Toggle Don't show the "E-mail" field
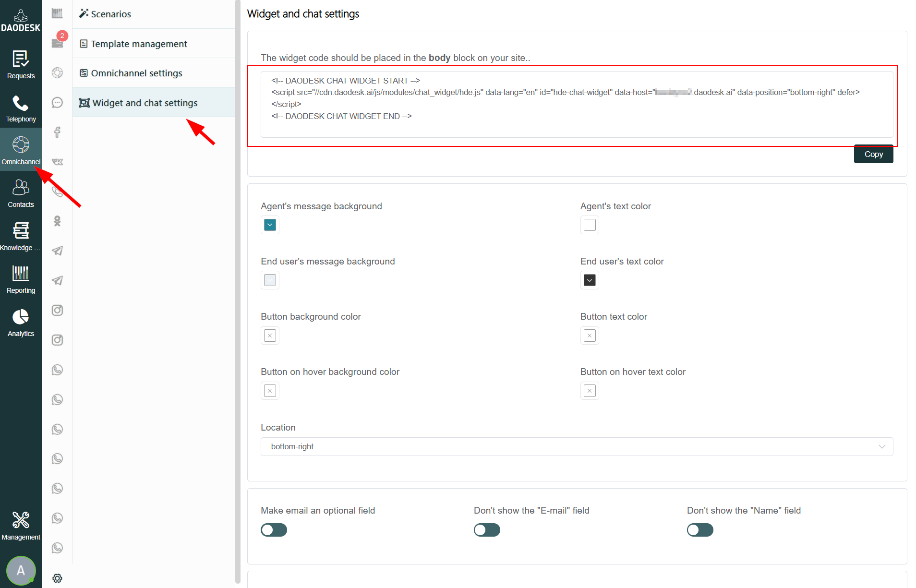 (487, 530)
